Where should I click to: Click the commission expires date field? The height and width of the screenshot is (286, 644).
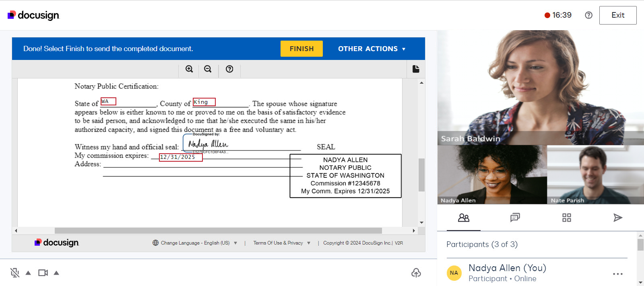tap(181, 157)
